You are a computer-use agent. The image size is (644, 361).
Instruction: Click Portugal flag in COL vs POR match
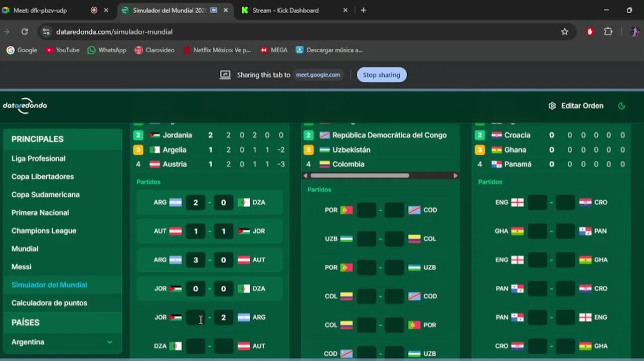coord(414,325)
